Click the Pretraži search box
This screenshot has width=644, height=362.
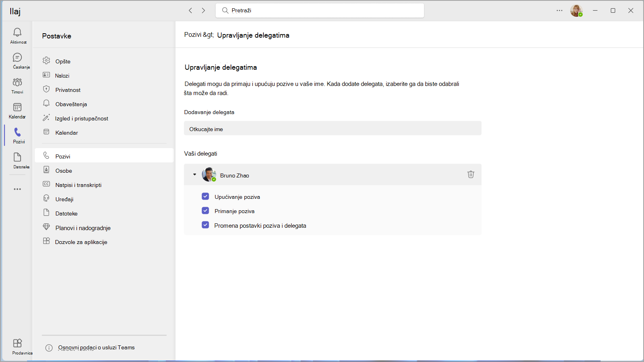(x=320, y=11)
